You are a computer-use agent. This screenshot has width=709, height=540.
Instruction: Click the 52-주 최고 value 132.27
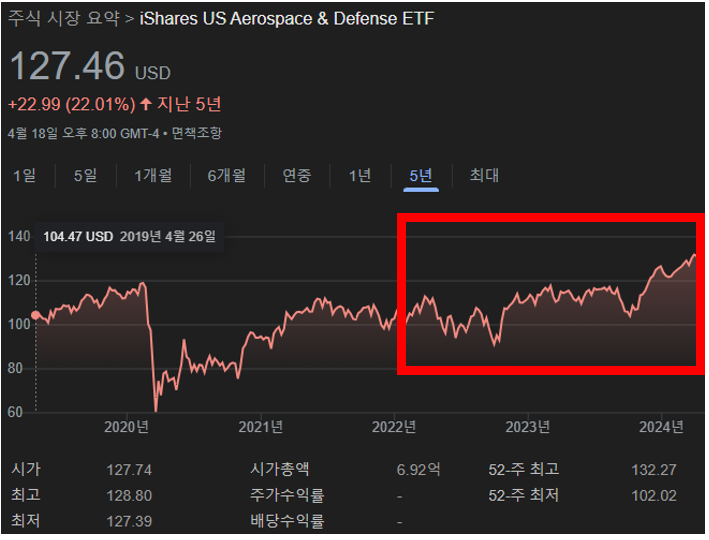pyautogui.click(x=654, y=470)
